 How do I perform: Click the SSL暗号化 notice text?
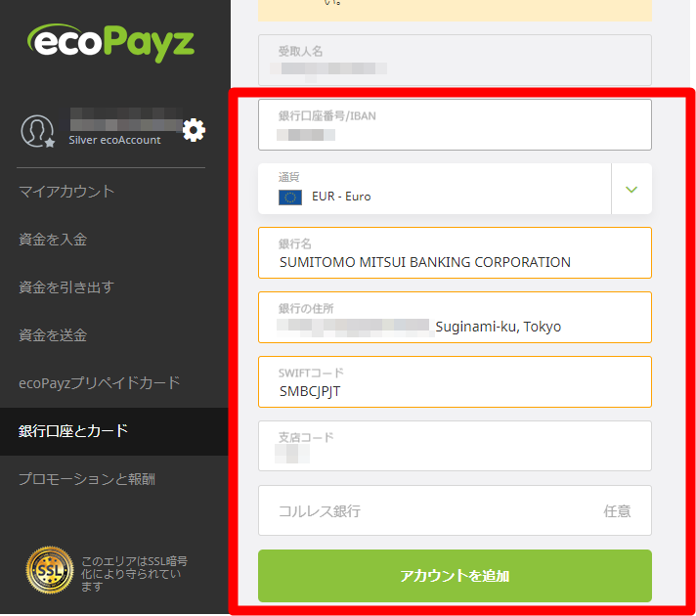coord(134,573)
